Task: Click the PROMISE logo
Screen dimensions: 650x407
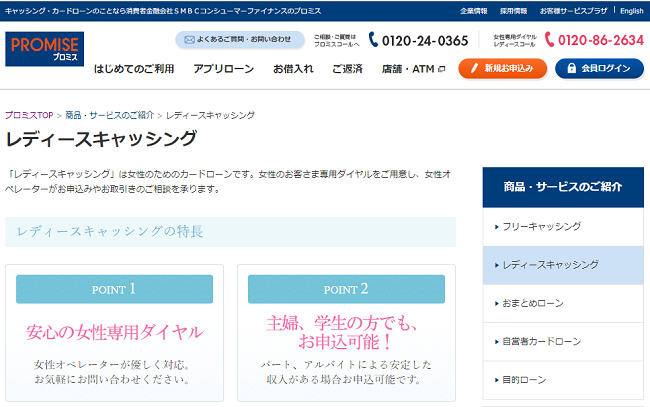Action: 44,49
